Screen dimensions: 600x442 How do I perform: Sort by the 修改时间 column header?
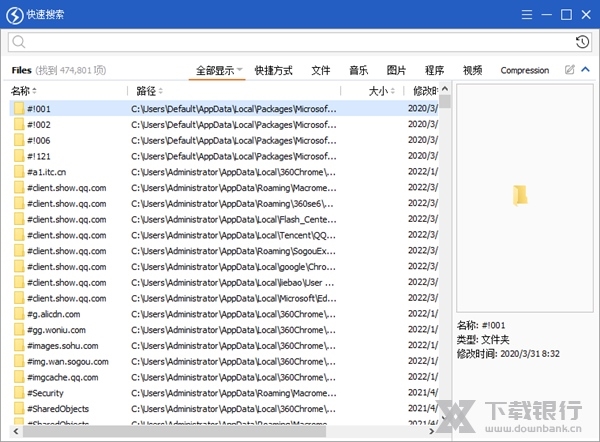coord(425,91)
